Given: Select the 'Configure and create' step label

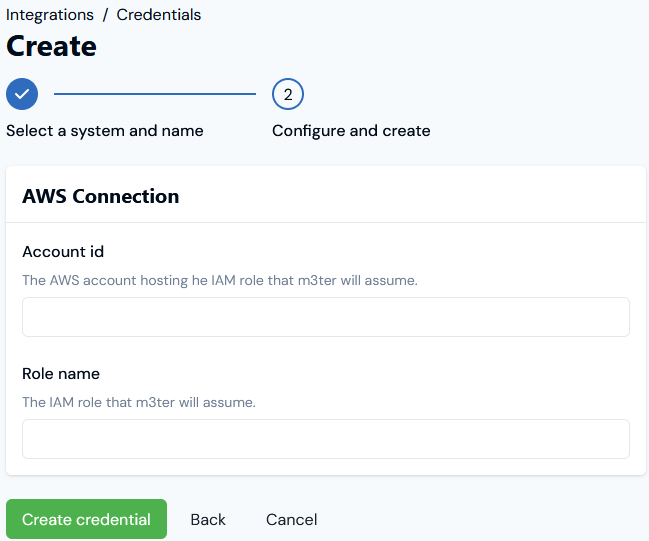Looking at the screenshot, I should tap(351, 131).
